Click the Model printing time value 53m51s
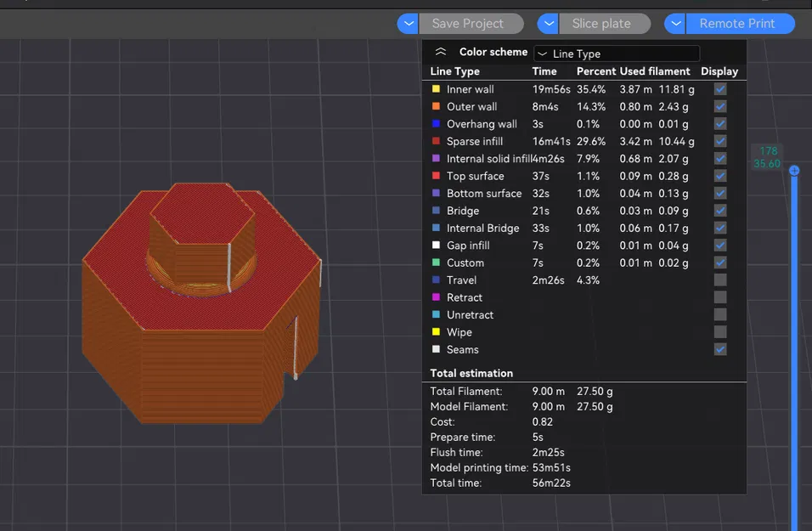The image size is (812, 531). point(551,468)
